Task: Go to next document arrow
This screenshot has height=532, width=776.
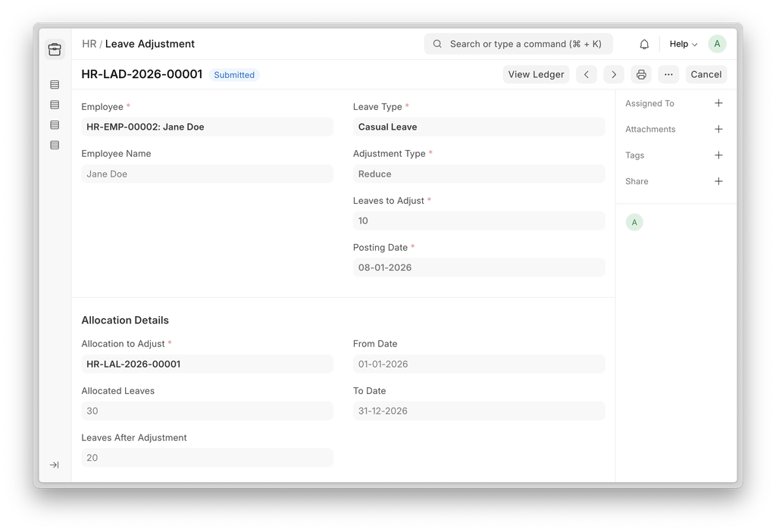Action: (x=614, y=74)
